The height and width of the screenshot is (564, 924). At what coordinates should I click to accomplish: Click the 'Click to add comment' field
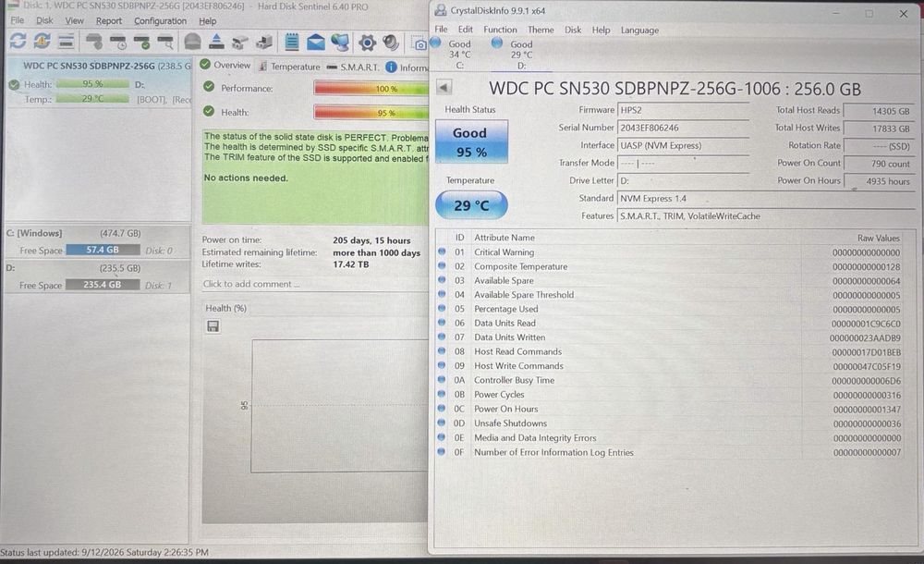[315, 284]
